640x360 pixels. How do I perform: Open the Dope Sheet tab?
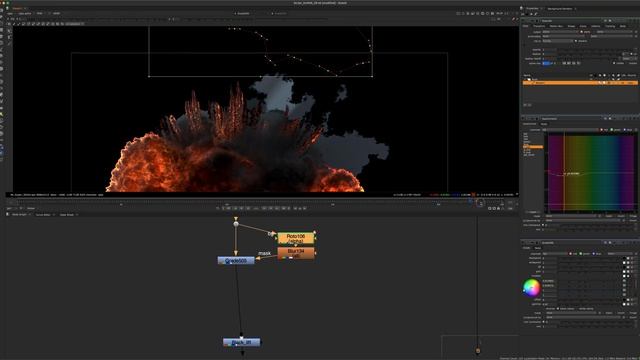point(67,214)
